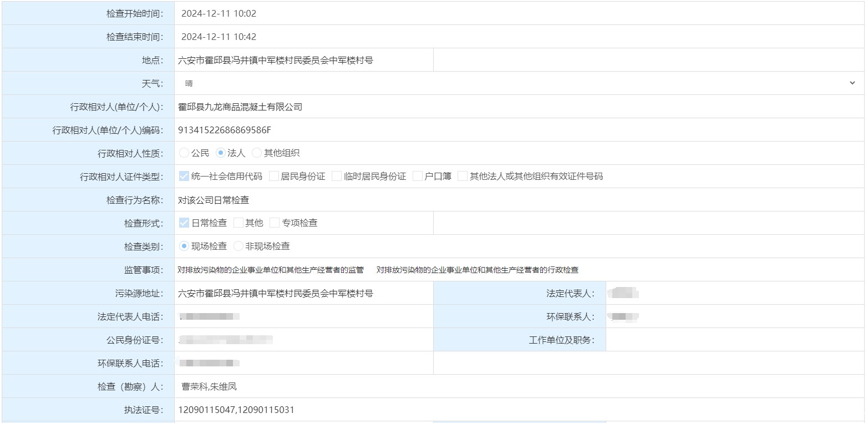
Task: Select the 公民 radio button
Action: 184,153
